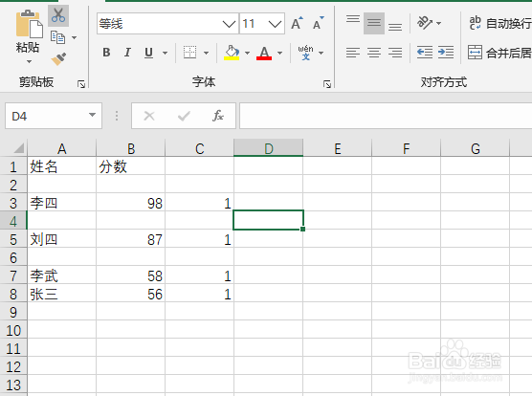Image resolution: width=532 pixels, height=396 pixels.
Task: Click cell containing 李四
Action: [x=62, y=203]
